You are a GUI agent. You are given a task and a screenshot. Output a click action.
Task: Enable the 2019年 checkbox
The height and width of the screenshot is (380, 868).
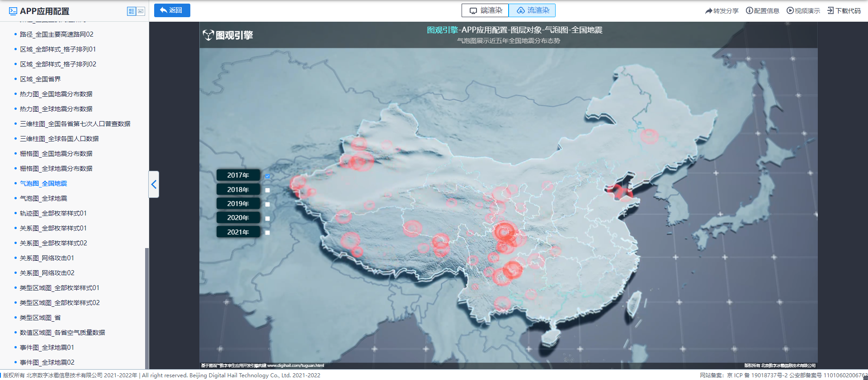click(x=268, y=204)
